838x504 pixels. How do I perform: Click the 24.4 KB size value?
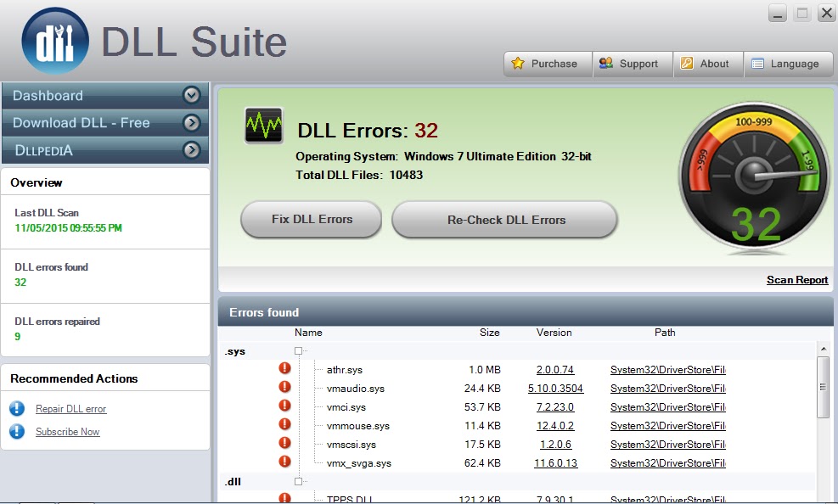(482, 388)
